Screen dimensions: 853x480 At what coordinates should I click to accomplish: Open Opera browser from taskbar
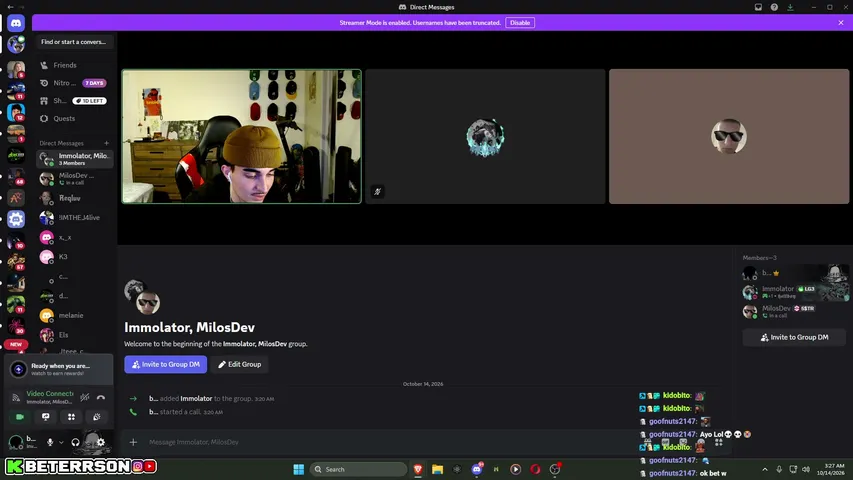coord(535,469)
